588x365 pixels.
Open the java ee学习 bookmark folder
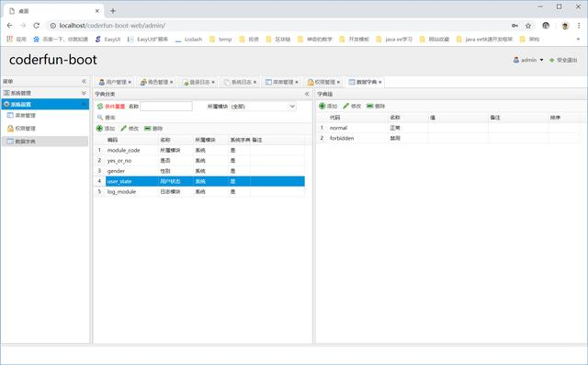(x=394, y=39)
